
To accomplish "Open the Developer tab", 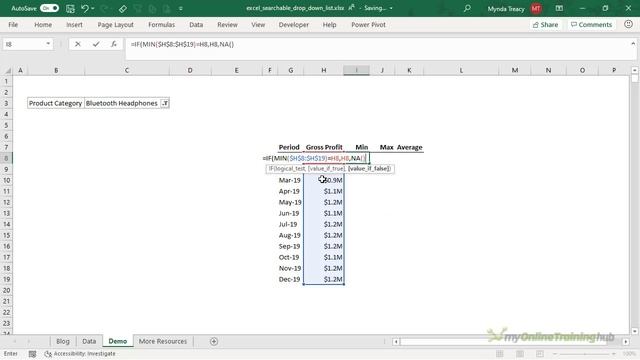I will coord(293,24).
